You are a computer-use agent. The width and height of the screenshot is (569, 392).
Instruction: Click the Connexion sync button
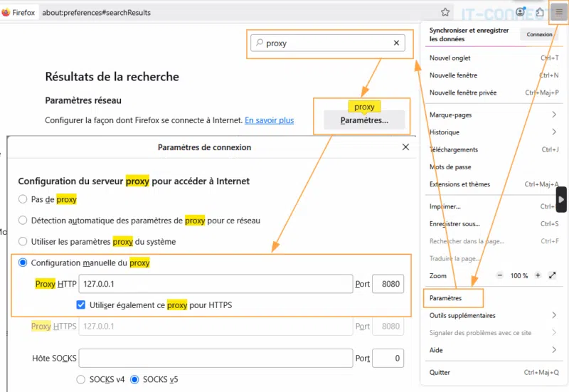[539, 34]
